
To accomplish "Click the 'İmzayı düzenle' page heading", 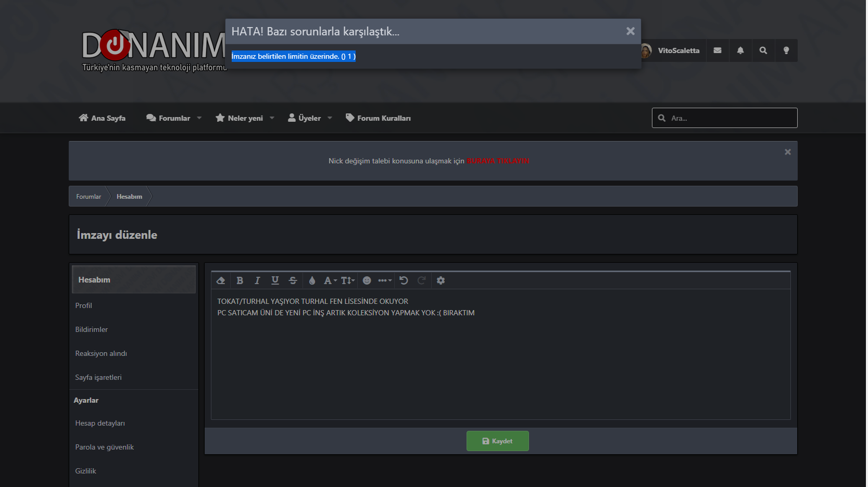I will 117,235.
